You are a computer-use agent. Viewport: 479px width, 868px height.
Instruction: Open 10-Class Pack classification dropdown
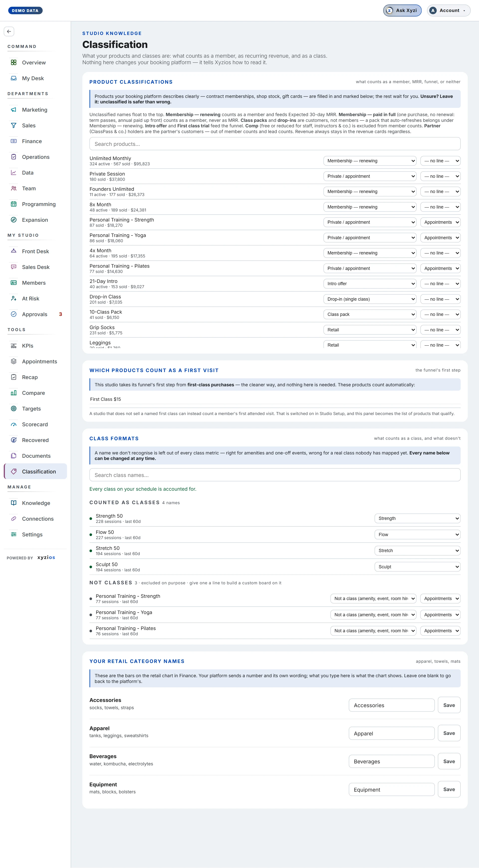pos(369,314)
